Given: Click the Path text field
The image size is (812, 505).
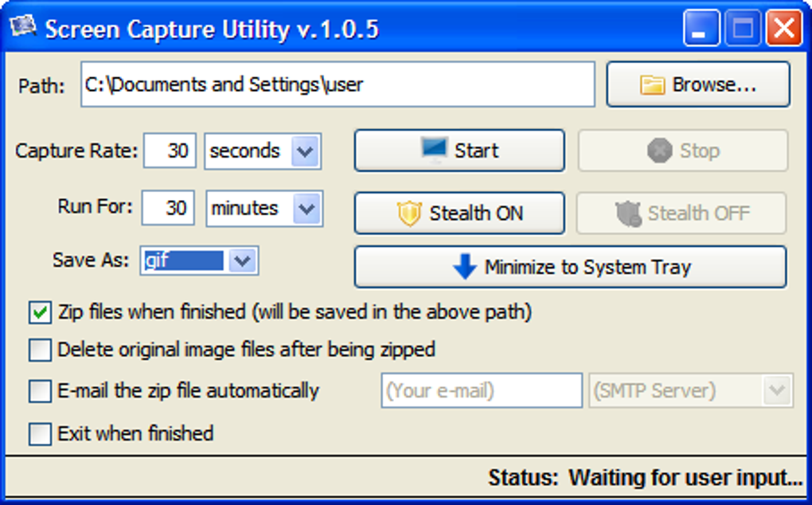Looking at the screenshot, I should tap(337, 84).
